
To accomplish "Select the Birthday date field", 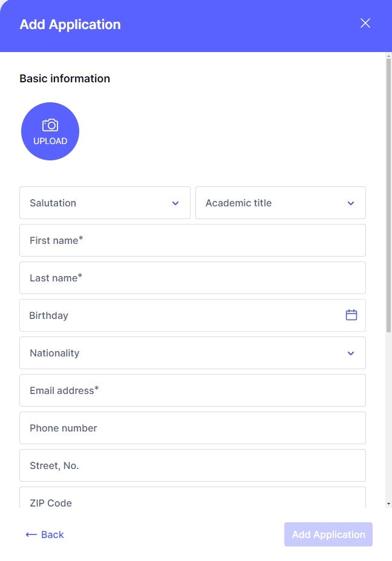I will tap(181, 315).
